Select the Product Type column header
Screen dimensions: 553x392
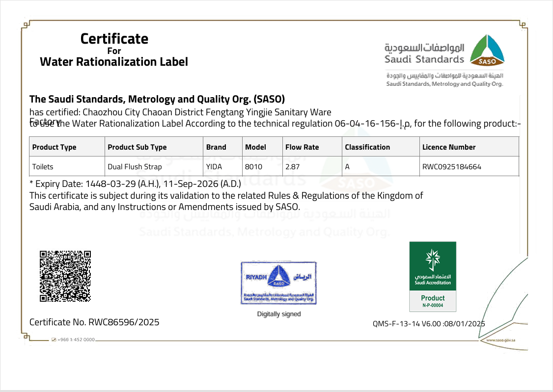tap(55, 147)
